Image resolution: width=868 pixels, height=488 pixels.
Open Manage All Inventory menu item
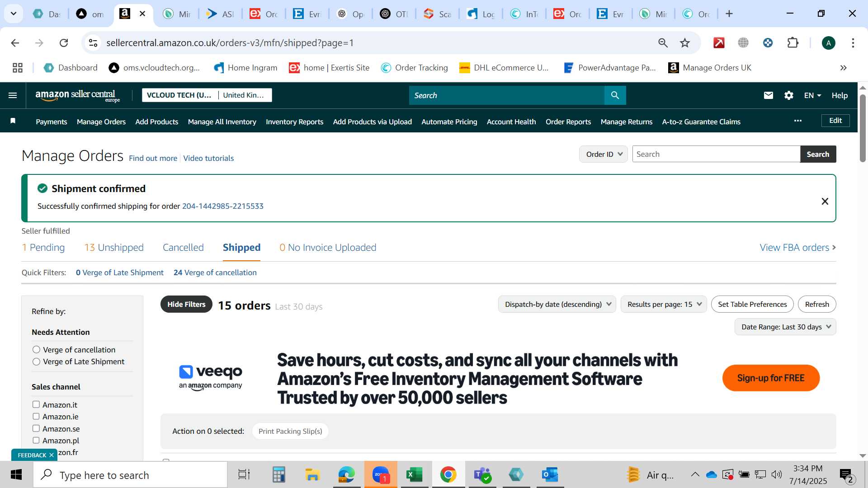coord(222,122)
